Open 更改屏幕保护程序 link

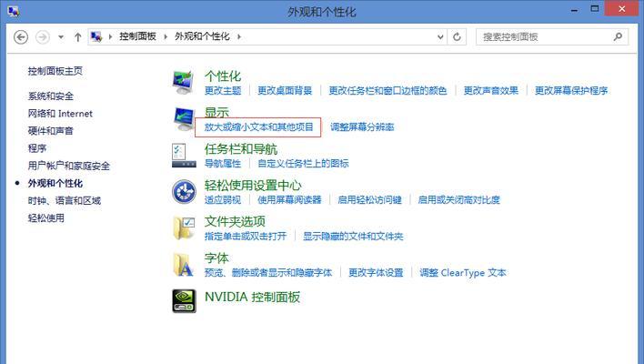pyautogui.click(x=571, y=90)
